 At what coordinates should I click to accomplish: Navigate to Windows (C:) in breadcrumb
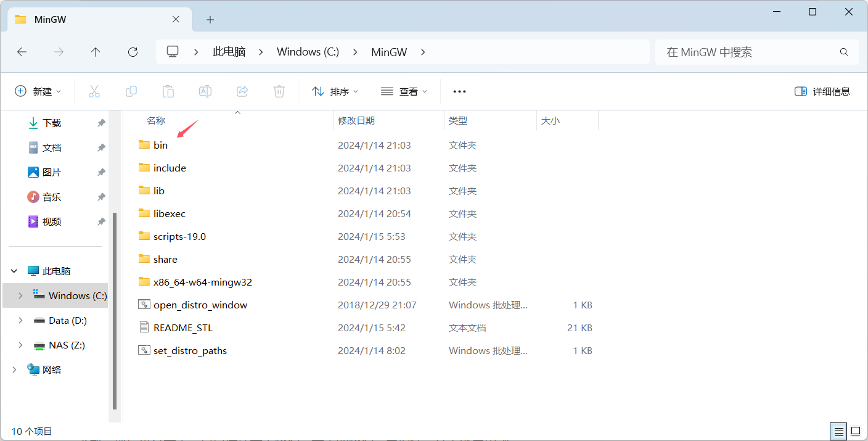308,52
